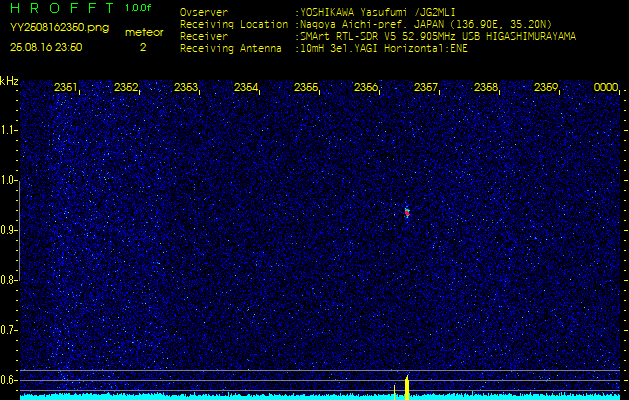This screenshot has width=629, height=400.
Task: Click the "meteor" count label
Action: [144, 33]
